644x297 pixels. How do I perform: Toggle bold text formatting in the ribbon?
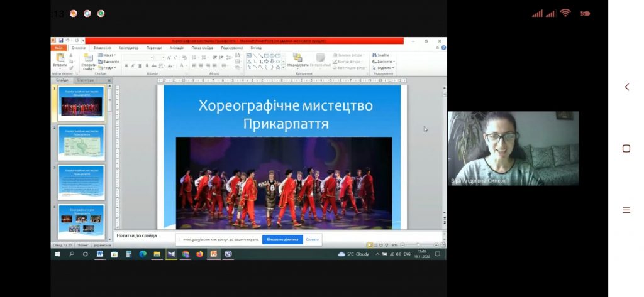tap(126, 66)
